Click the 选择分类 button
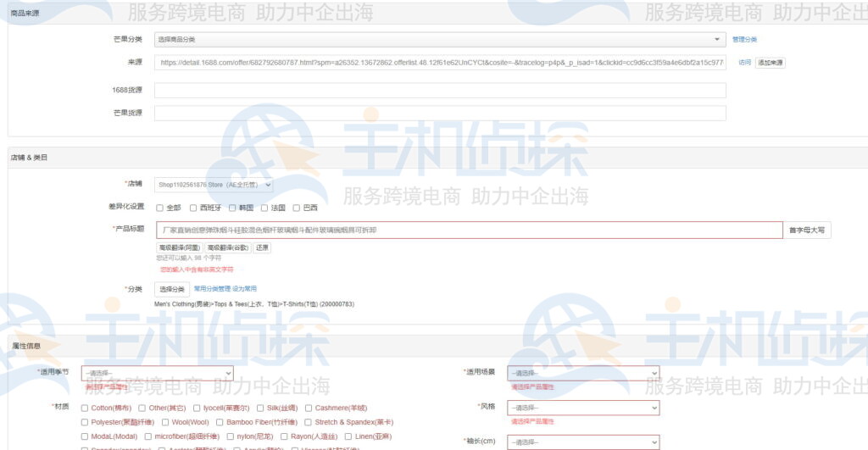This screenshot has width=868, height=450. tap(172, 290)
